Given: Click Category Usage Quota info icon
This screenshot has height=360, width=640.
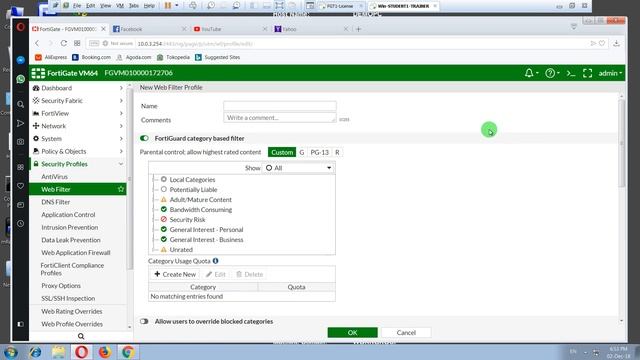Looking at the screenshot, I should pyautogui.click(x=215, y=261).
